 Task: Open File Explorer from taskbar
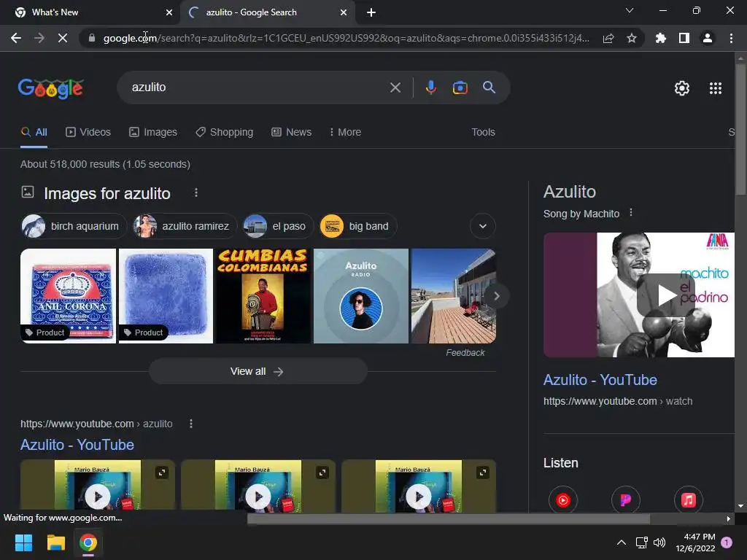tap(55, 542)
